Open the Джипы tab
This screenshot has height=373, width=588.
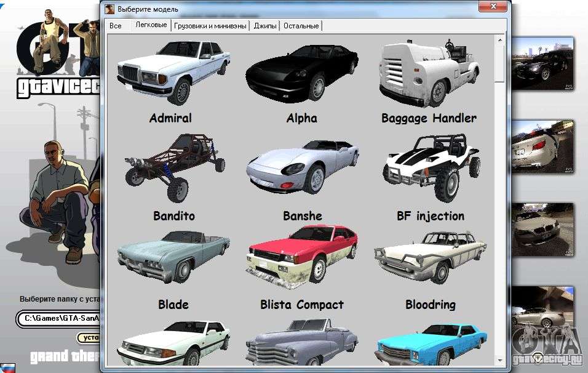(265, 26)
